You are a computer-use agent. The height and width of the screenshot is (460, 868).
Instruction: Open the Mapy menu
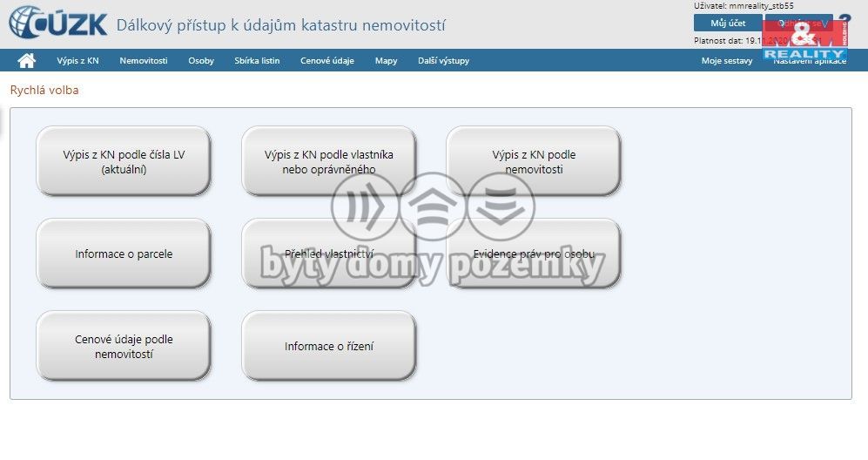click(386, 60)
